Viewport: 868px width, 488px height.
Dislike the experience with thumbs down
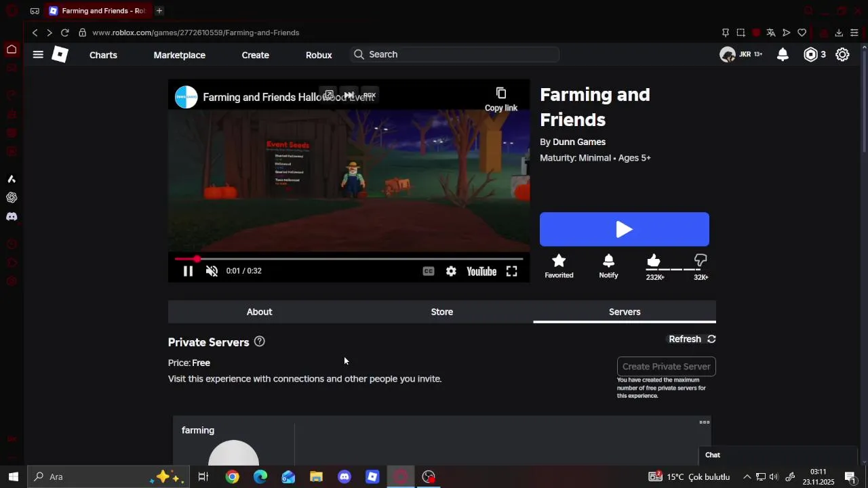[x=701, y=261]
